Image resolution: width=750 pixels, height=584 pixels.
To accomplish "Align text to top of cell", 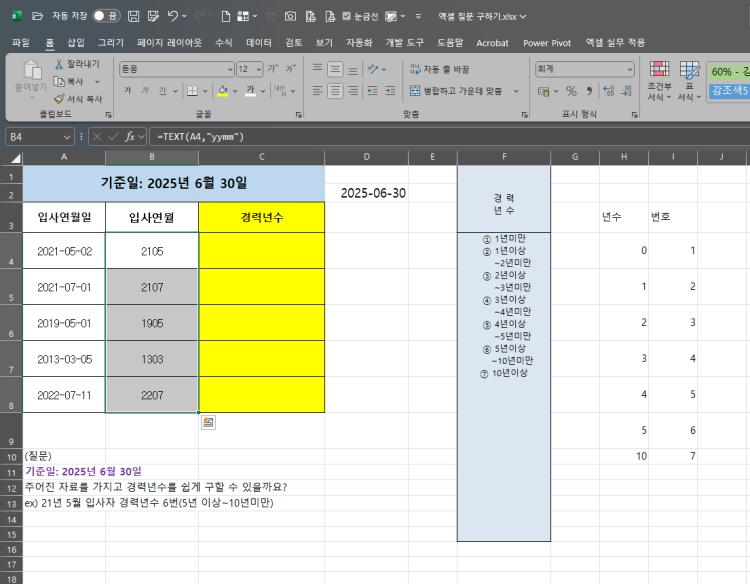I will pos(318,69).
